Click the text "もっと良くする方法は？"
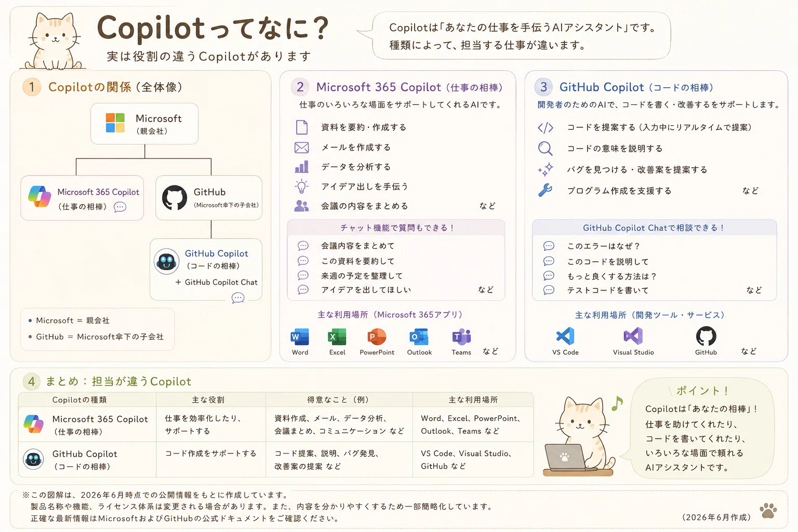Viewport: 798px width, 532px height. [x=612, y=276]
